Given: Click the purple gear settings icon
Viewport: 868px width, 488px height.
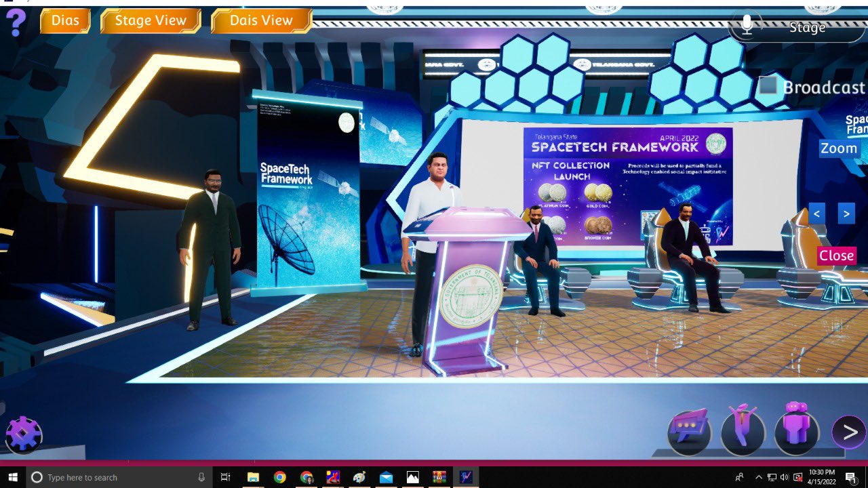Looking at the screenshot, I should 24,434.
